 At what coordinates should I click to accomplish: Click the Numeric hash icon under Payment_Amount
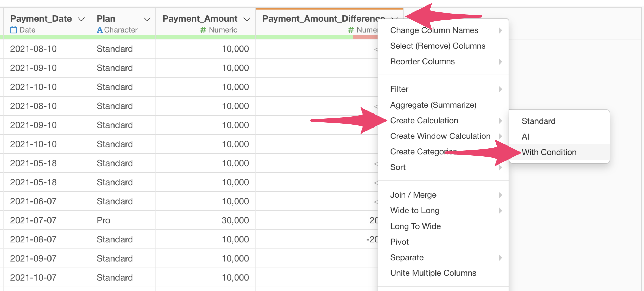203,30
